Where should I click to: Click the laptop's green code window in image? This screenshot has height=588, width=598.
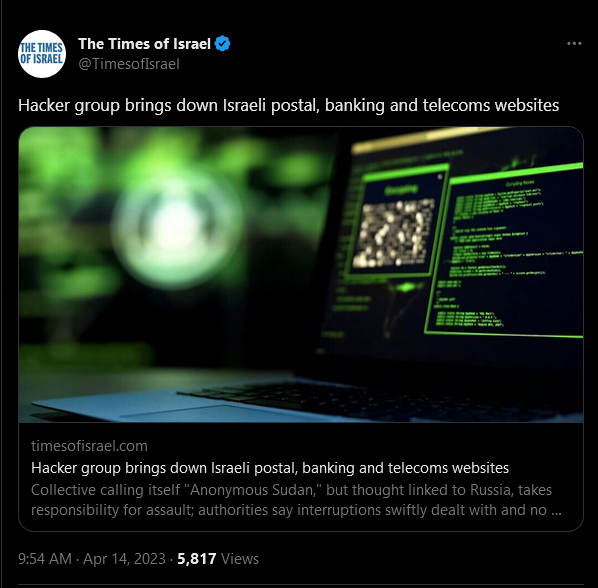pos(505,252)
